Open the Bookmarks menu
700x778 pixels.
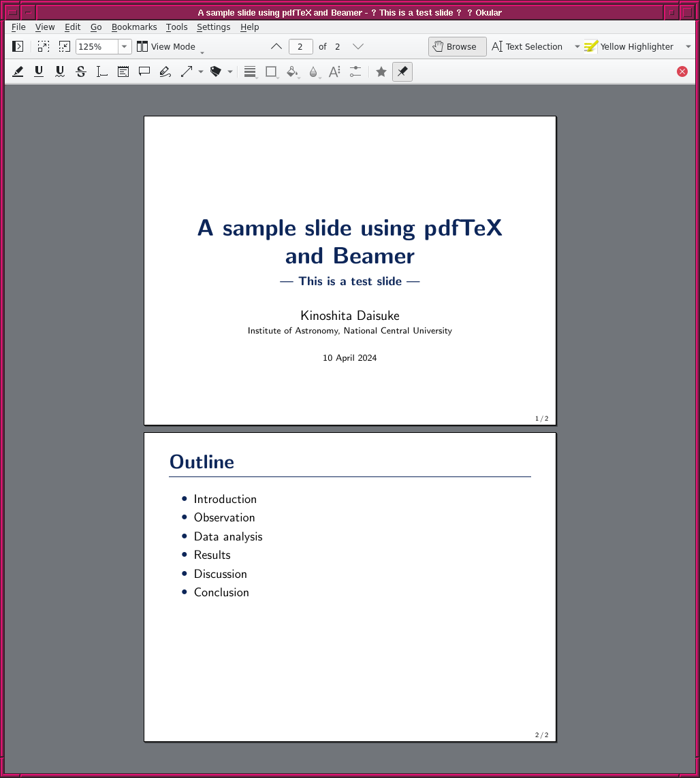pos(134,27)
